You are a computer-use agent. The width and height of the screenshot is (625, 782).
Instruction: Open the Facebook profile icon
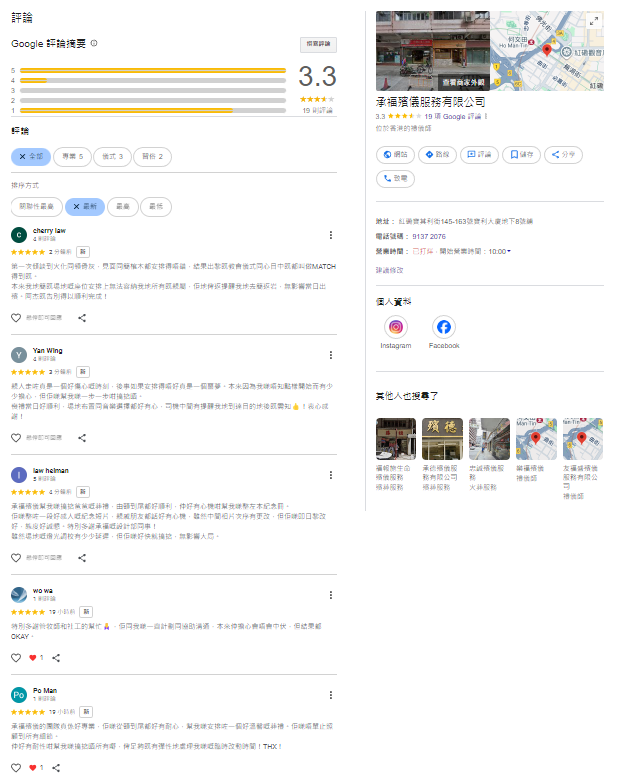coord(444,327)
